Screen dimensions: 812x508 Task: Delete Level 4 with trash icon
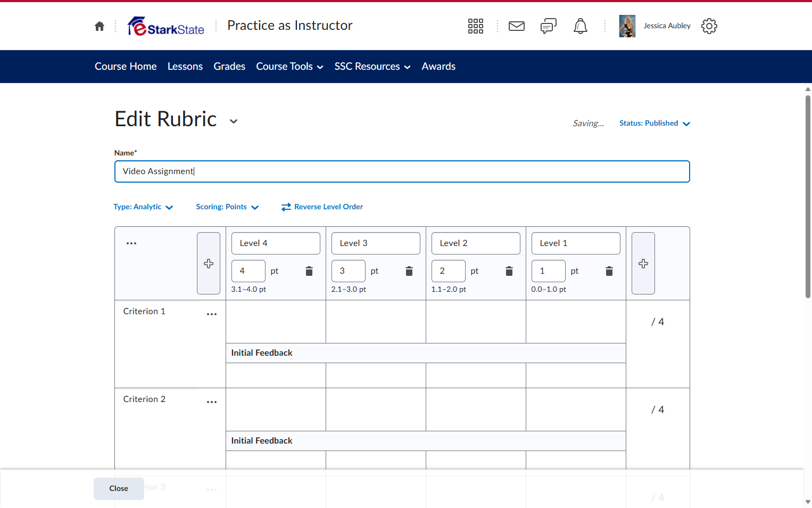(309, 271)
